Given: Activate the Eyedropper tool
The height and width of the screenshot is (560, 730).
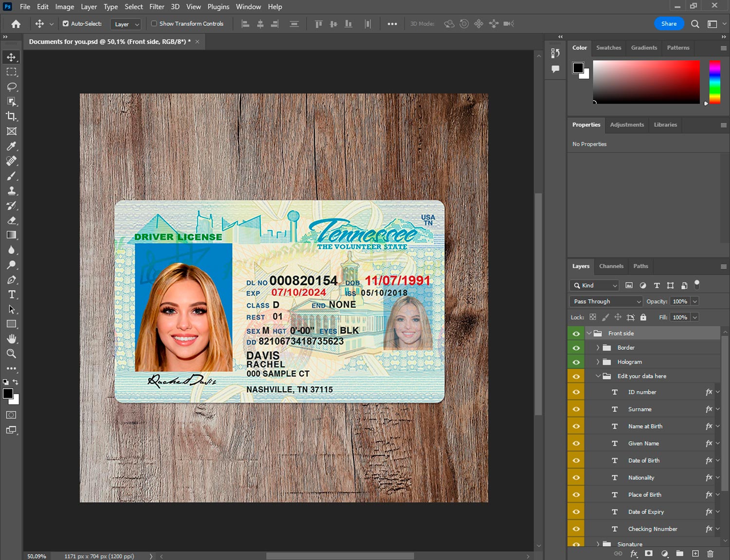Looking at the screenshot, I should [x=11, y=146].
